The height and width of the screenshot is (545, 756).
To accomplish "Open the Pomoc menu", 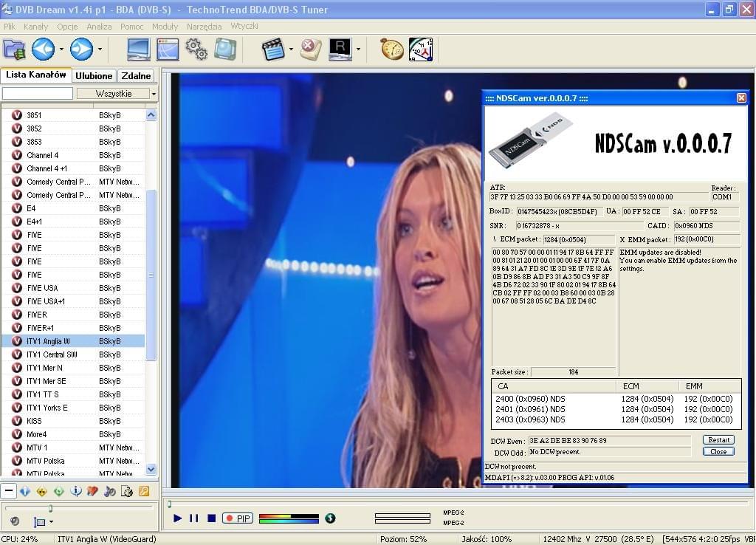I will coord(131,27).
